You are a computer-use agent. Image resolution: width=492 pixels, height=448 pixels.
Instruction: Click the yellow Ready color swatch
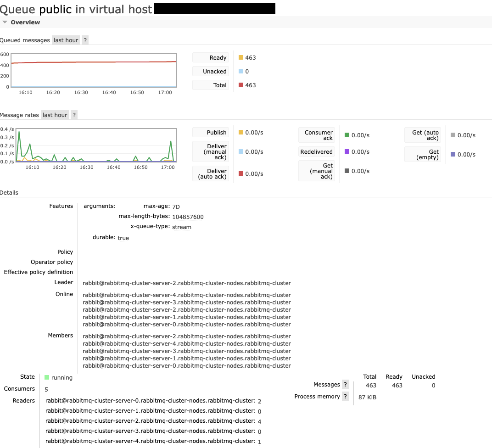tap(241, 57)
